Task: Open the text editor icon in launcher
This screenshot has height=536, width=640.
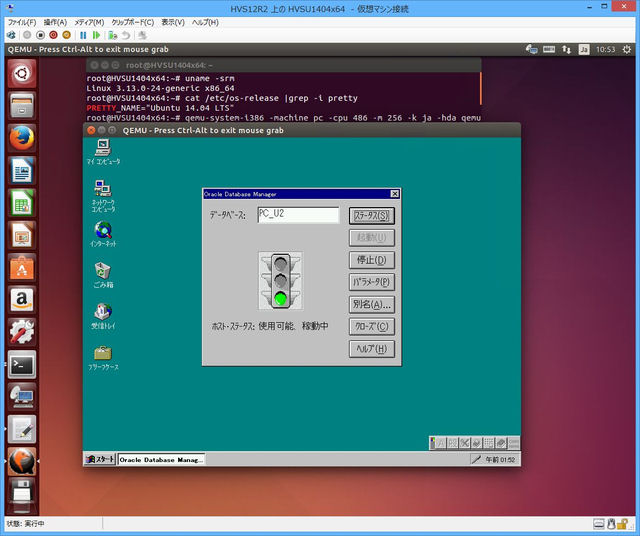Action: (x=22, y=429)
